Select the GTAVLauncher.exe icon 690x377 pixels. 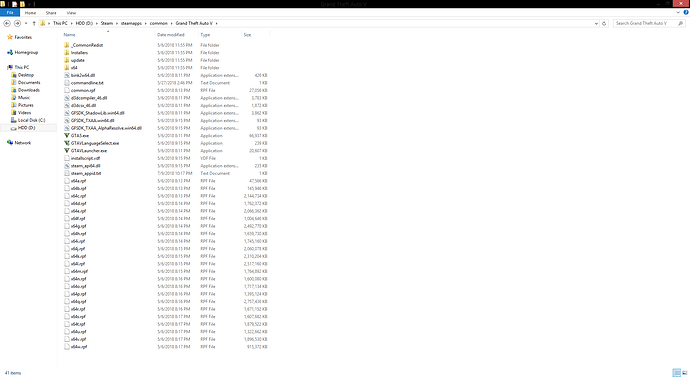[x=67, y=150]
